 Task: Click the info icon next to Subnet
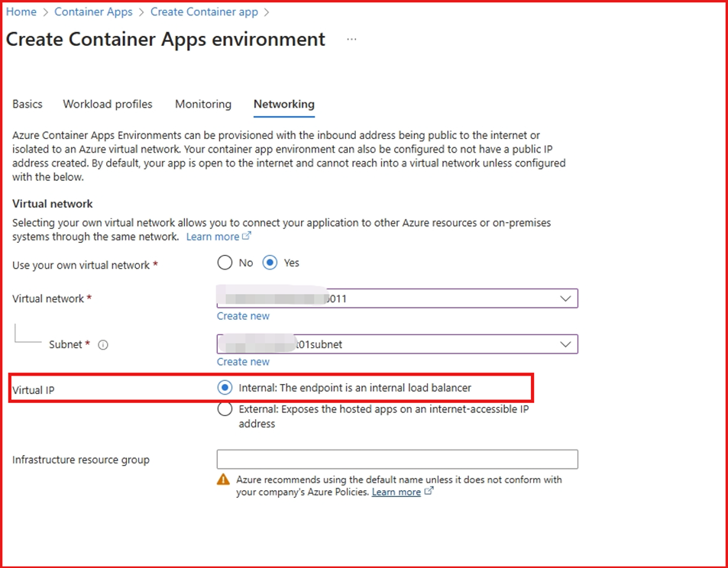pyautogui.click(x=103, y=345)
